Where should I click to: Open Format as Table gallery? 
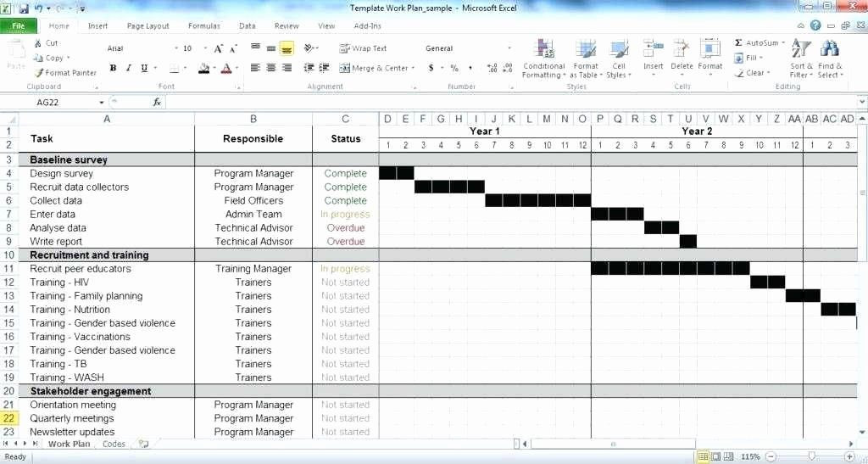pos(586,59)
